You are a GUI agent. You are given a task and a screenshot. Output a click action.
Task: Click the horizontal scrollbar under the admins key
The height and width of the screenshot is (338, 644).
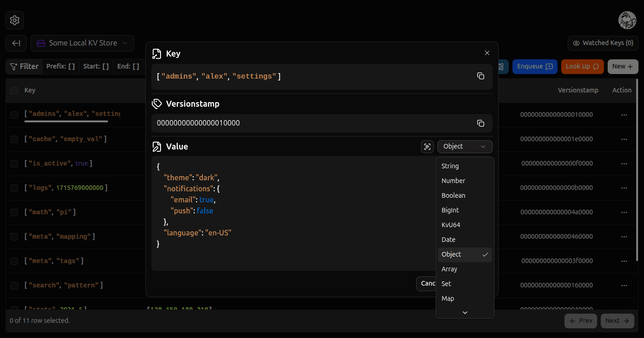click(66, 121)
